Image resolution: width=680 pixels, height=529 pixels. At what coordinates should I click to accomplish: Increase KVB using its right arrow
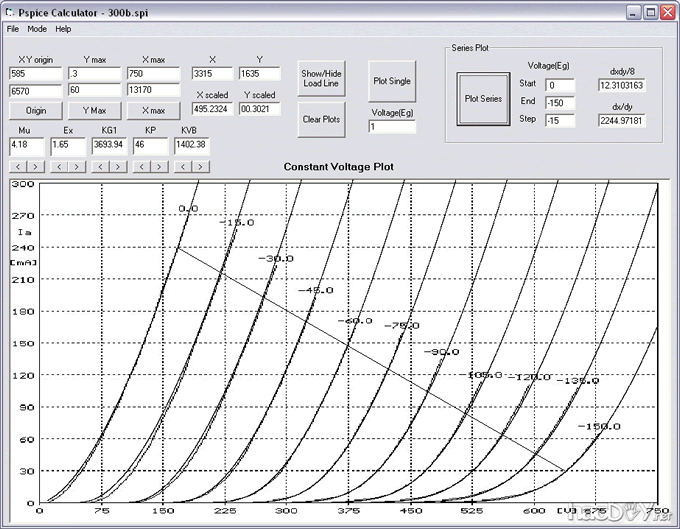click(201, 166)
